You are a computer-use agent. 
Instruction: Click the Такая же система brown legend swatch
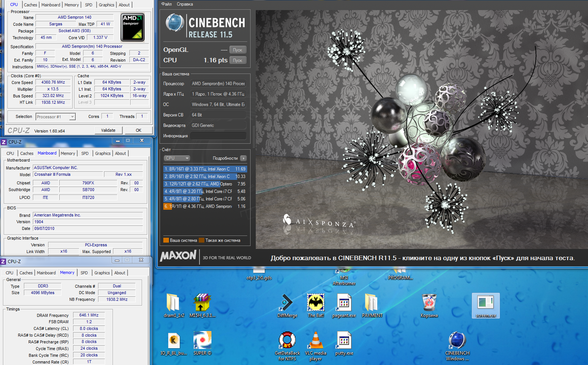[x=202, y=240]
